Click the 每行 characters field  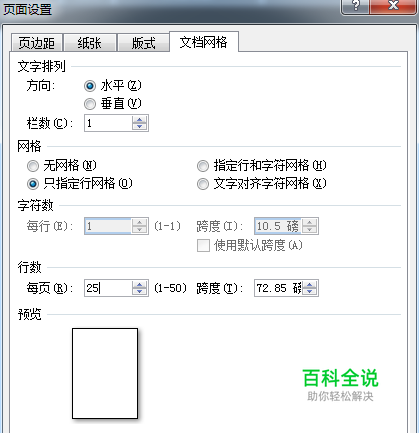pyautogui.click(x=108, y=226)
